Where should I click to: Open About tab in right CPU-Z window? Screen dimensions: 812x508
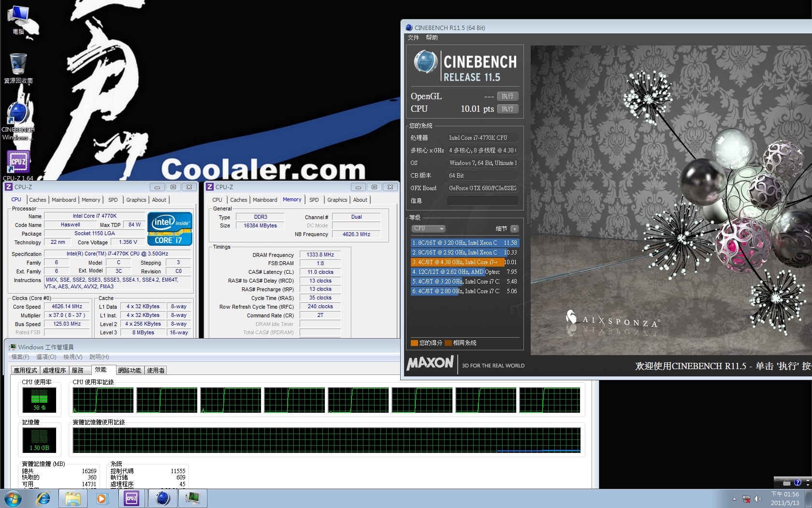click(x=360, y=200)
